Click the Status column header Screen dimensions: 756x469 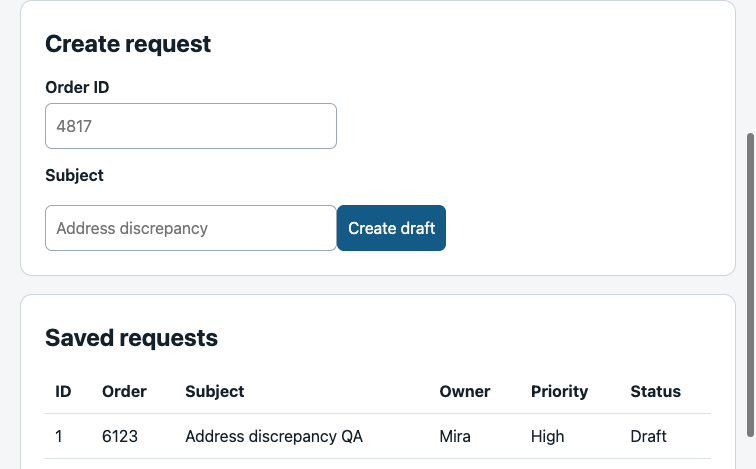point(656,391)
